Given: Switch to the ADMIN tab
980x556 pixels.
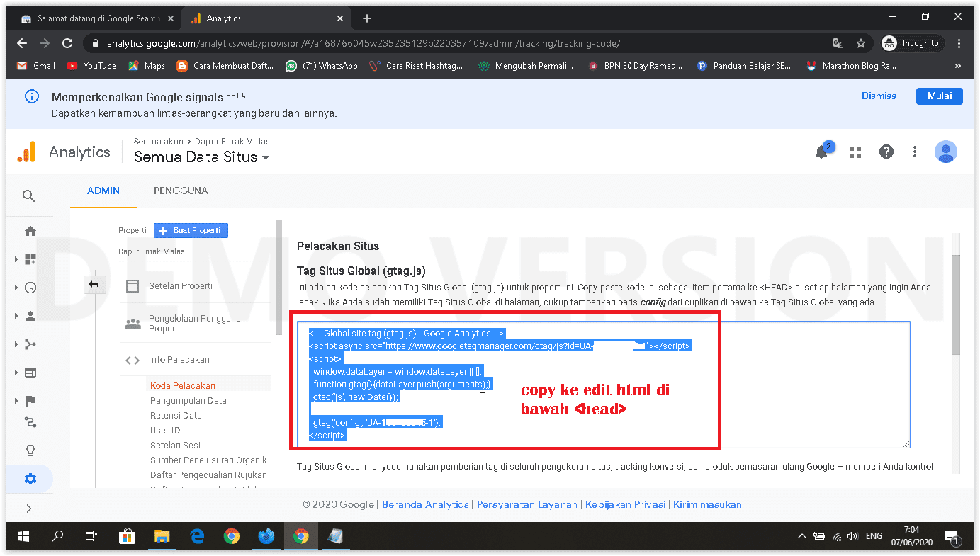Looking at the screenshot, I should pyautogui.click(x=103, y=191).
